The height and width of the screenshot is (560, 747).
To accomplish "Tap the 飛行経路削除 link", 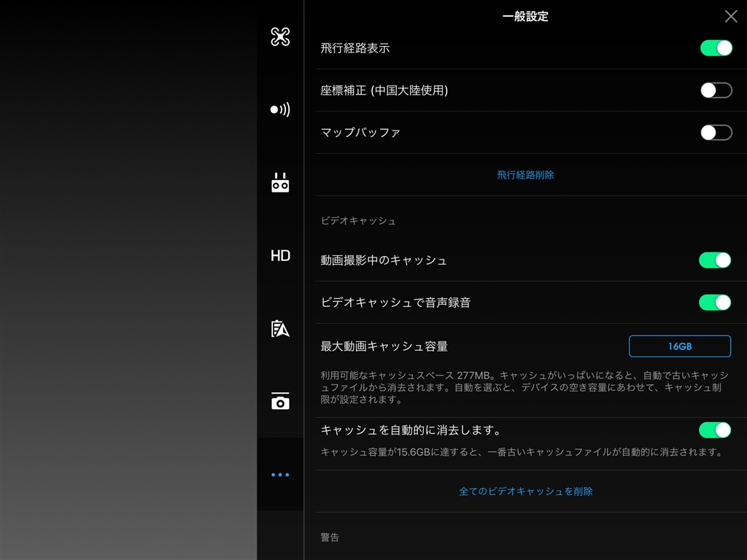I will pyautogui.click(x=525, y=175).
